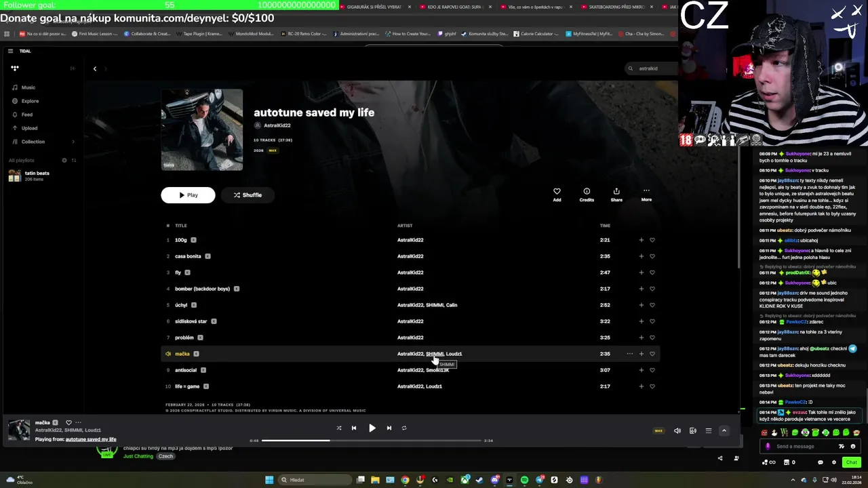This screenshot has height=488, width=868.
Task: Select track 100g
Action: (x=180, y=240)
